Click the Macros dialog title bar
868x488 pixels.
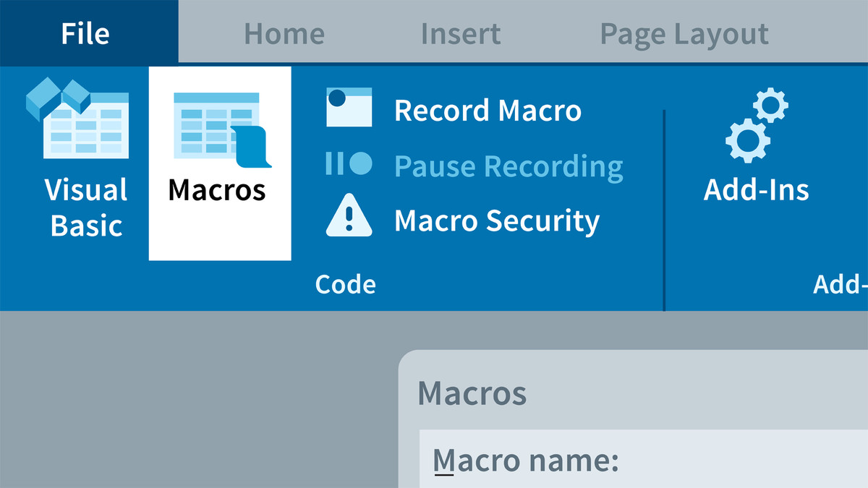(633, 393)
